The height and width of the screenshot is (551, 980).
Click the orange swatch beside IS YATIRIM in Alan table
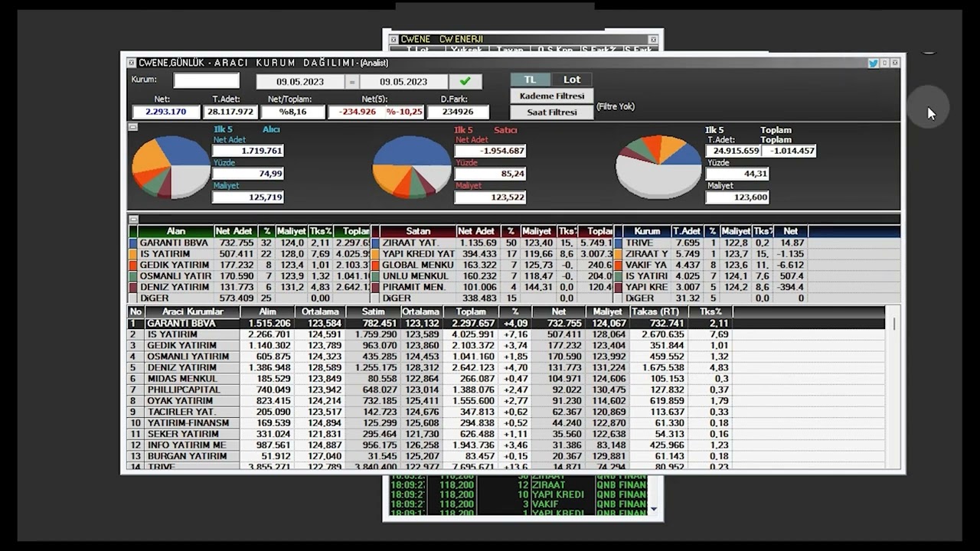[133, 254]
